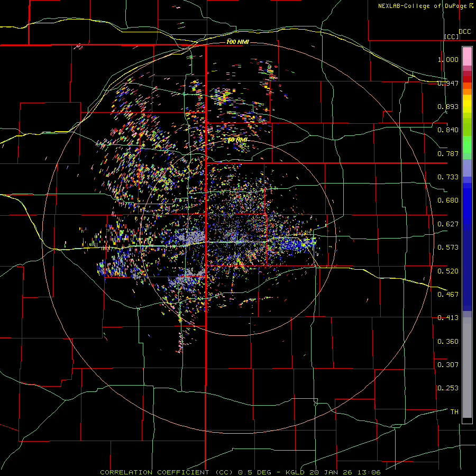Select the 0.733 scale value
The width and height of the screenshot is (476, 476).
click(x=448, y=177)
